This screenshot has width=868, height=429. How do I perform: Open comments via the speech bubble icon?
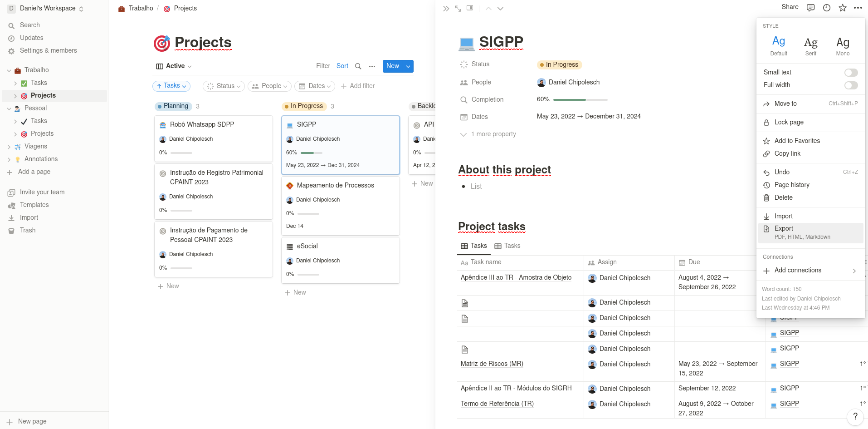[x=811, y=8]
